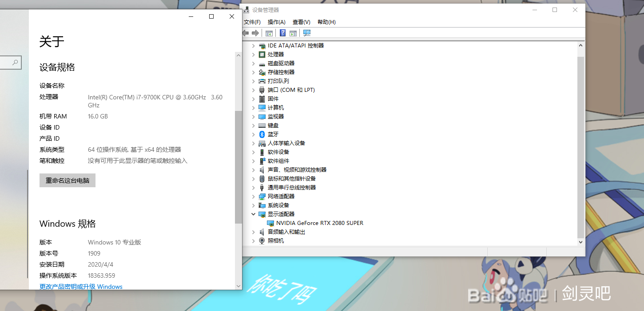
Task: Click the IDE ATA/ATAPI 控制器 device icon
Action: [262, 46]
